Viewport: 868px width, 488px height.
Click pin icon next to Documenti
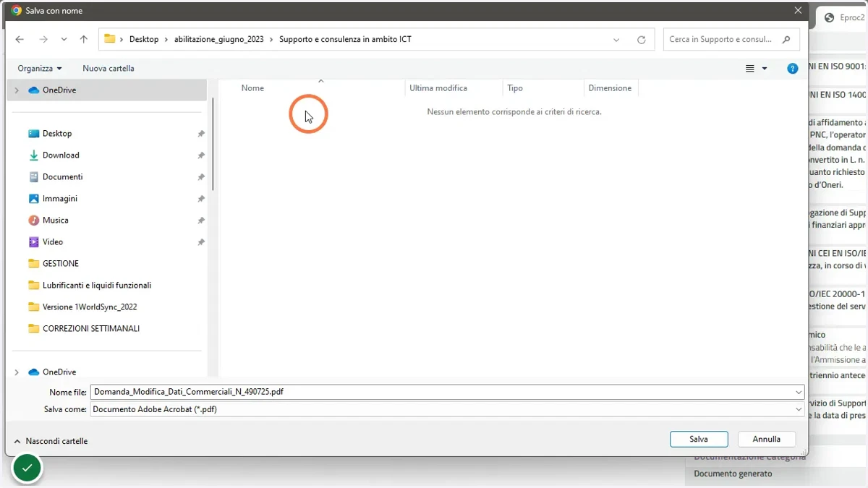(201, 177)
